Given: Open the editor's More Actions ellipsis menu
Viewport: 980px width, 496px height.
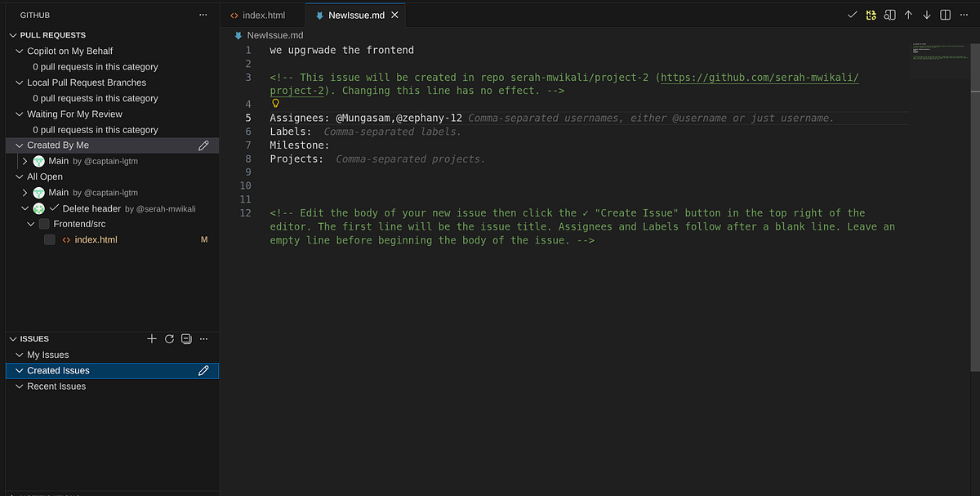Looking at the screenshot, I should pyautogui.click(x=964, y=15).
